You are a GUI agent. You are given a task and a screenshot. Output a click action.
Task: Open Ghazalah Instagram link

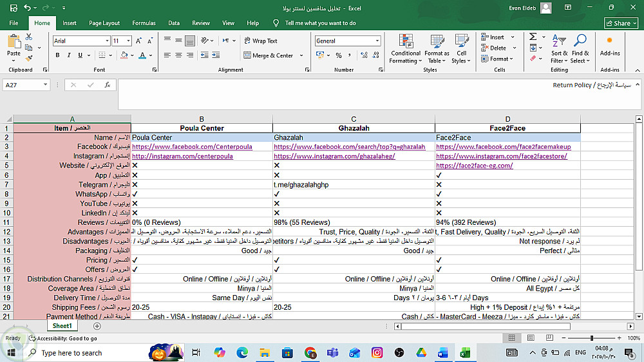tap(334, 156)
